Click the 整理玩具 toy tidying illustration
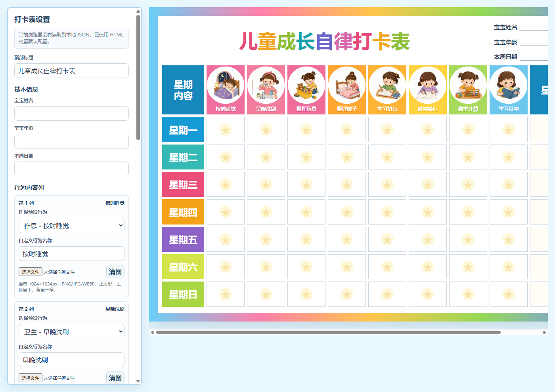Screen dimensions: 555x392 306,85
